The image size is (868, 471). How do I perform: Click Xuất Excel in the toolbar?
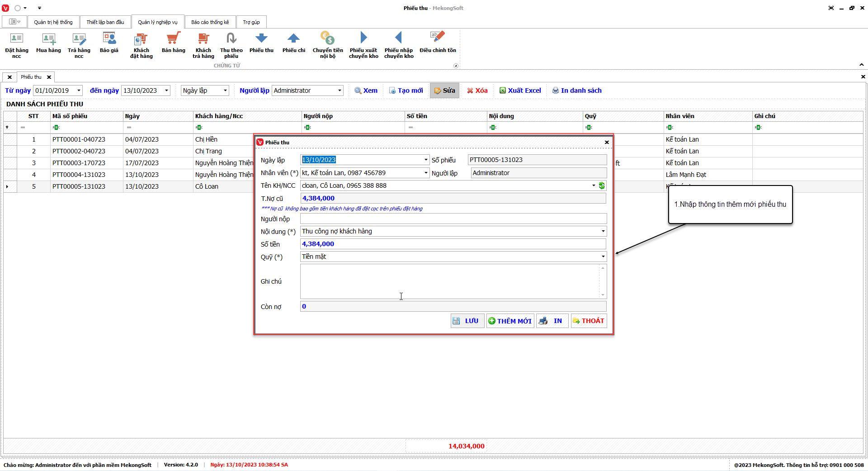tap(520, 90)
